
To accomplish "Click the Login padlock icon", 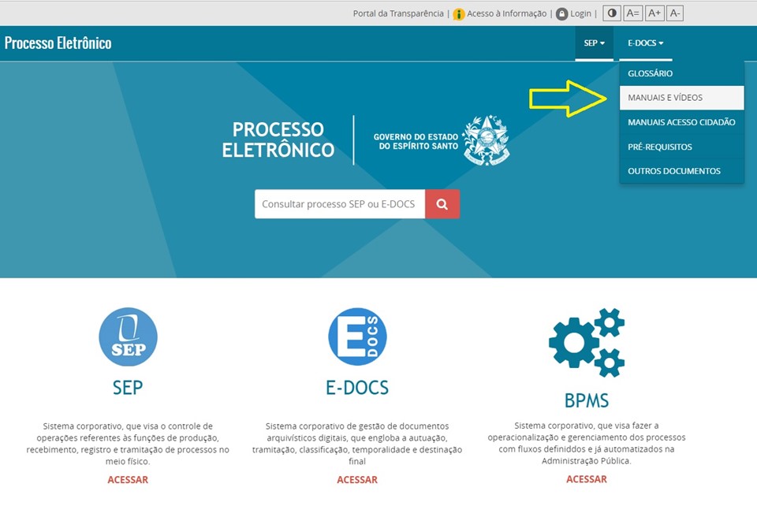I will tap(561, 14).
